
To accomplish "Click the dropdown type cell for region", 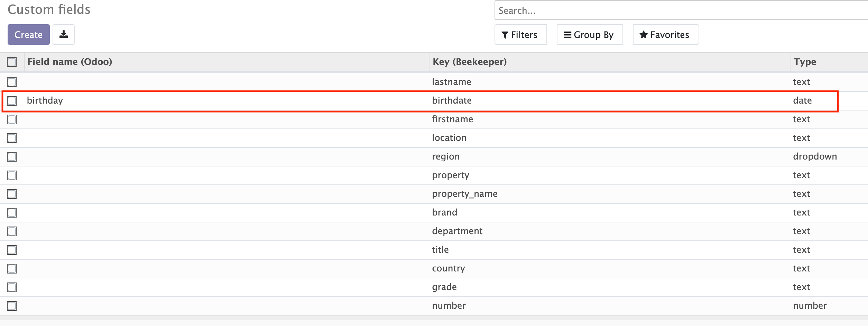I will pos(815,156).
